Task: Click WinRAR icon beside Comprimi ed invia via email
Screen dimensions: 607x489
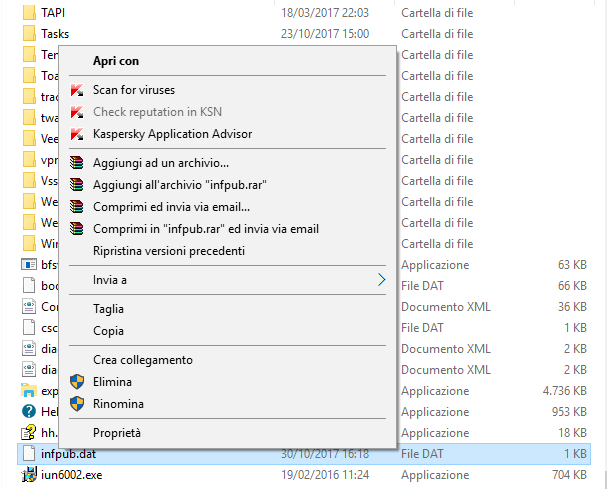Action: point(77,207)
